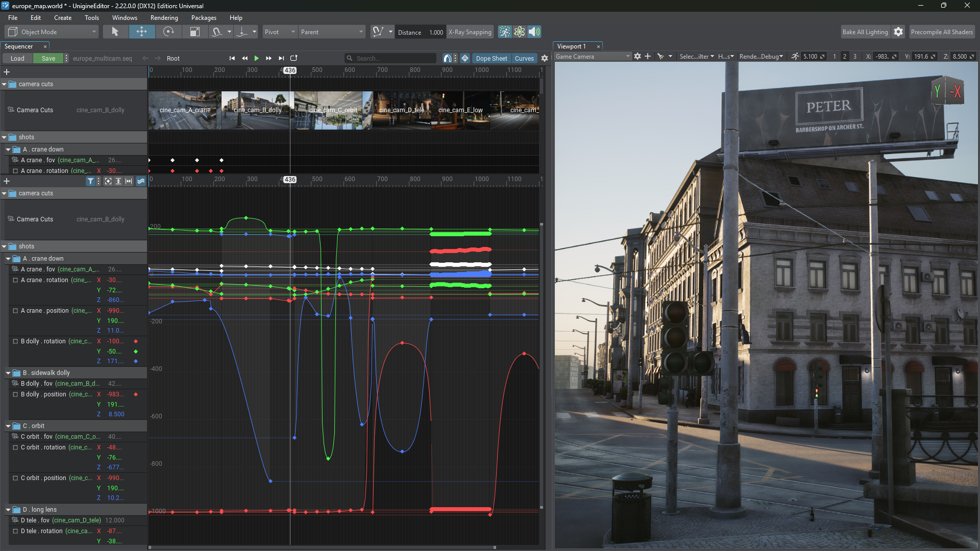Select the cine_cam_C_orbit camera cut thumbnail

[x=333, y=110]
